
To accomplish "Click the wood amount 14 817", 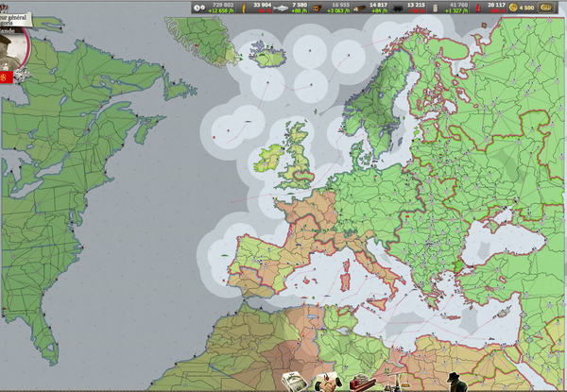I will click(x=378, y=5).
